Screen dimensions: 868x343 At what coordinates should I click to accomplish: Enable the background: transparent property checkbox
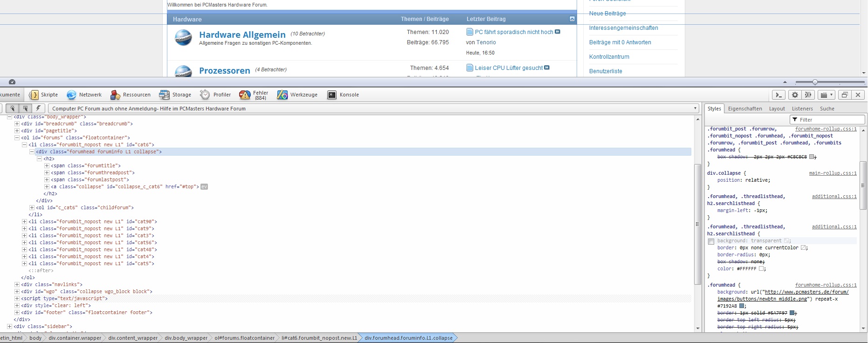click(x=711, y=241)
